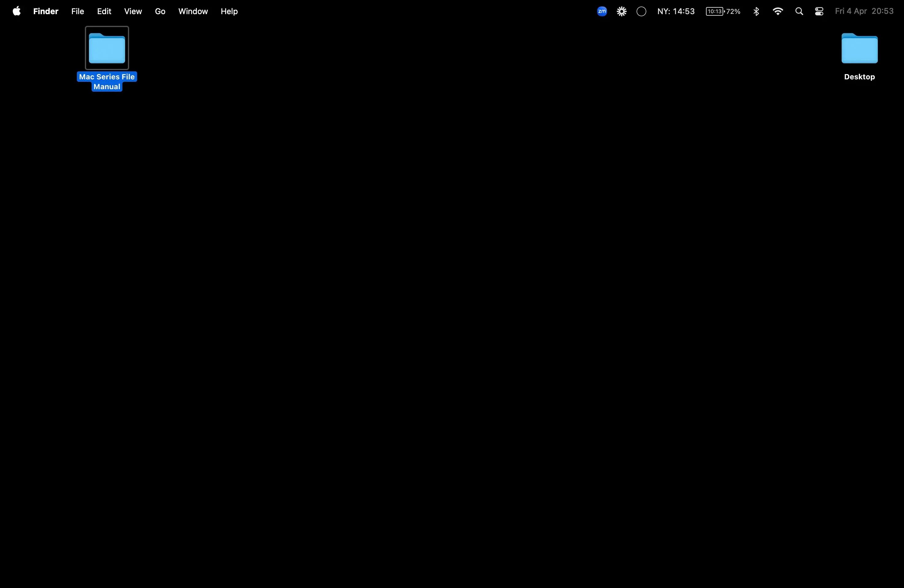Click the hollow circle menu bar icon
This screenshot has width=904, height=588.
(x=641, y=11)
